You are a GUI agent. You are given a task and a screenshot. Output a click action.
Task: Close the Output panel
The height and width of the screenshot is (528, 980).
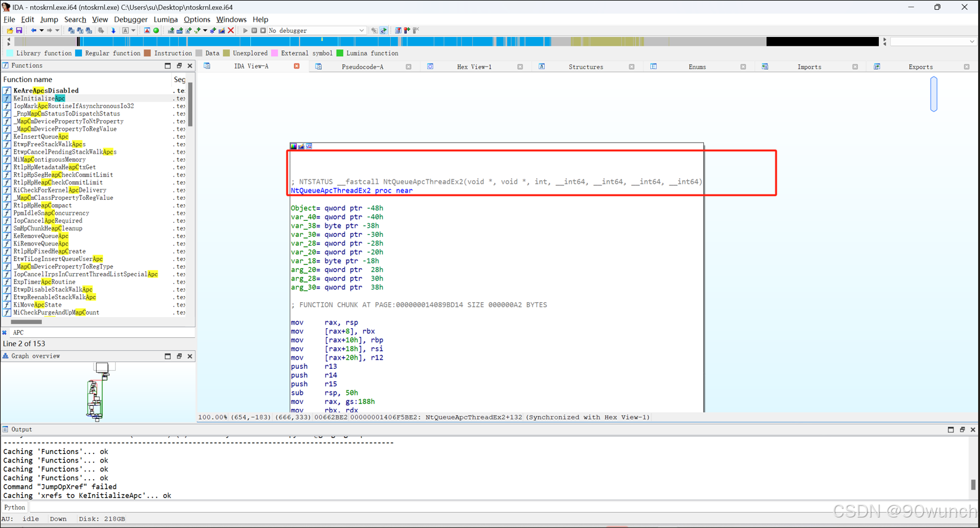tap(973, 429)
